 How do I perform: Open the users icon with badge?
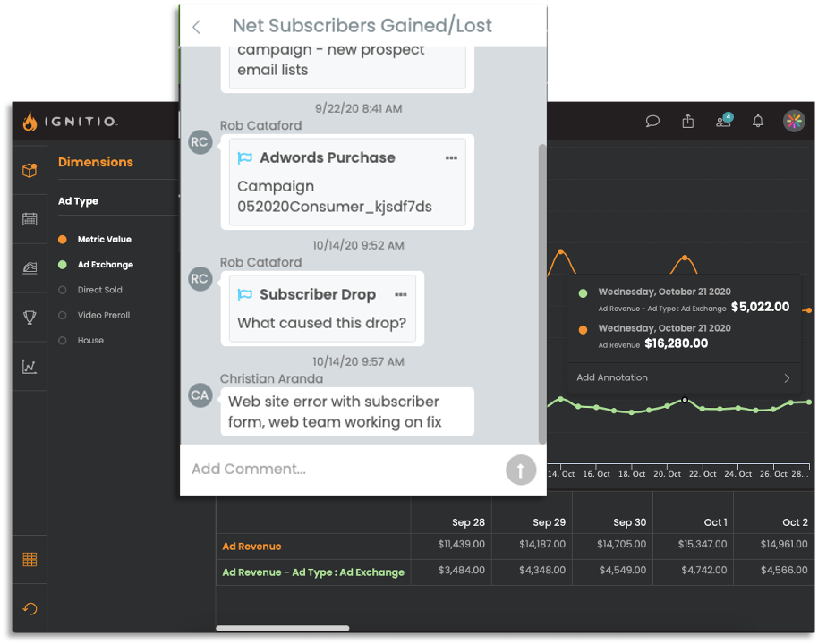coord(724,121)
